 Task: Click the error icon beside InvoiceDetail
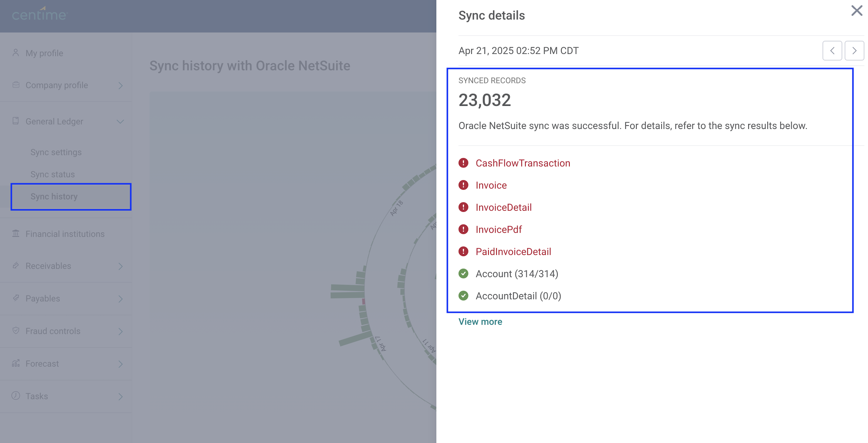pyautogui.click(x=463, y=207)
